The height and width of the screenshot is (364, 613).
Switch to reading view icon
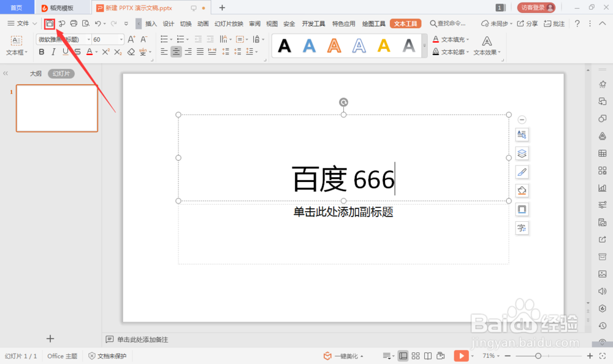click(428, 356)
